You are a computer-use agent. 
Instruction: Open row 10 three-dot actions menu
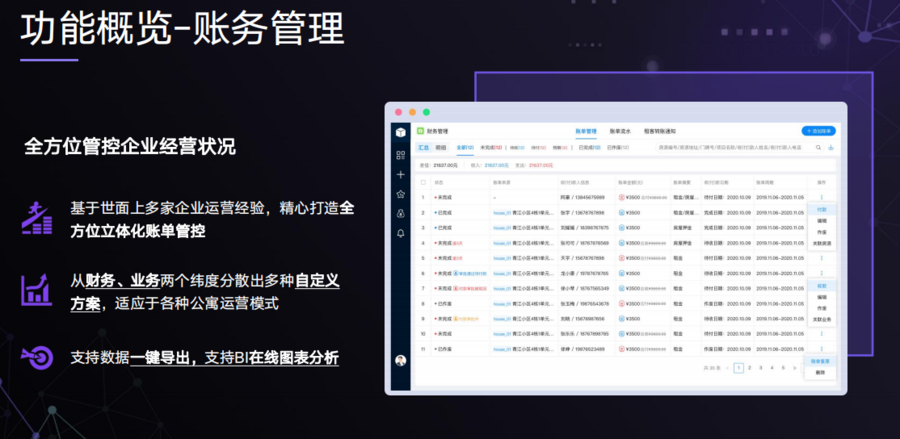point(821,333)
